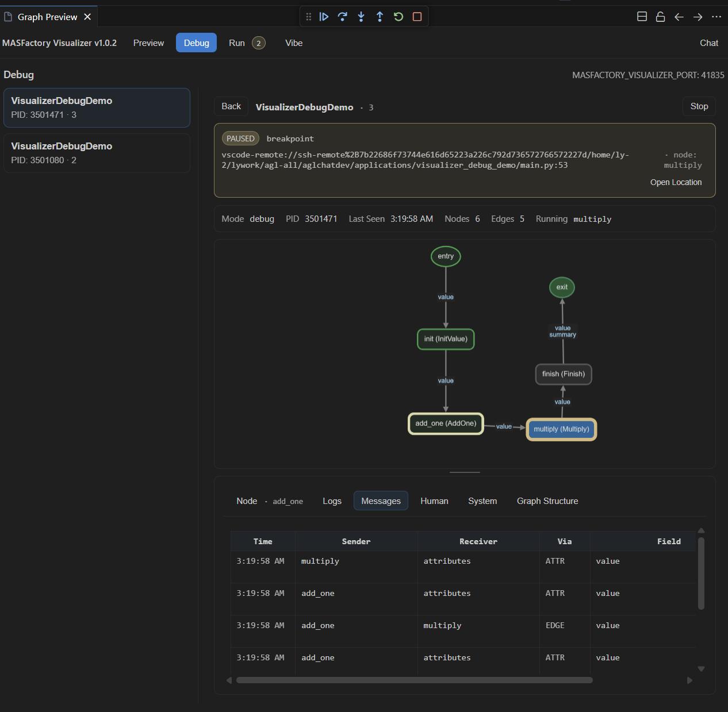
Task: Stop debugging with the square icon
Action: (417, 17)
